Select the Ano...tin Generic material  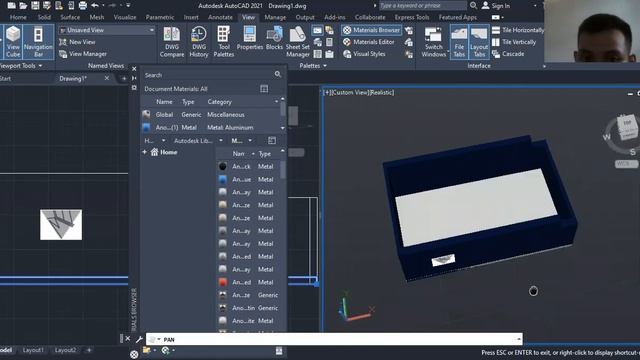248,308
